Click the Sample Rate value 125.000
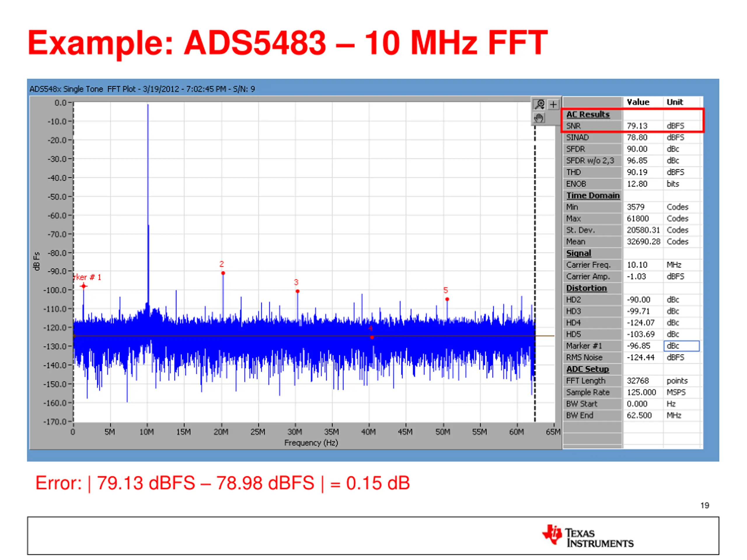Screen dimensions: 747x560 tap(641, 392)
